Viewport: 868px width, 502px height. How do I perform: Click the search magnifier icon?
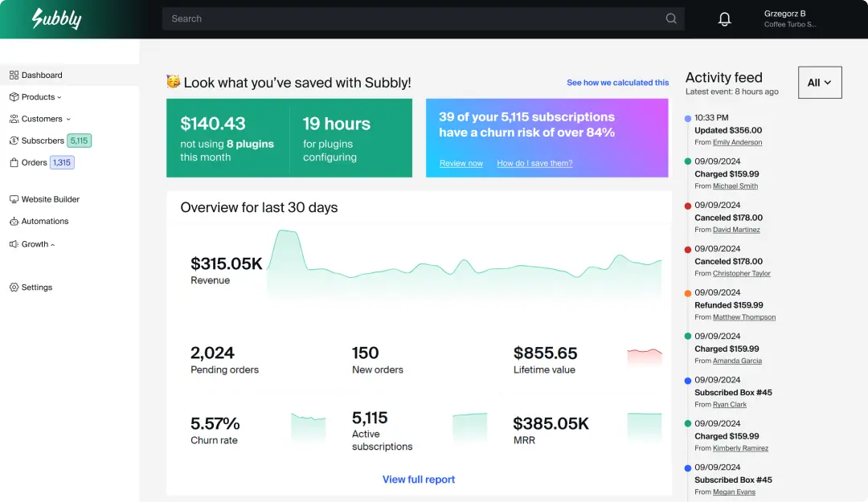click(671, 19)
